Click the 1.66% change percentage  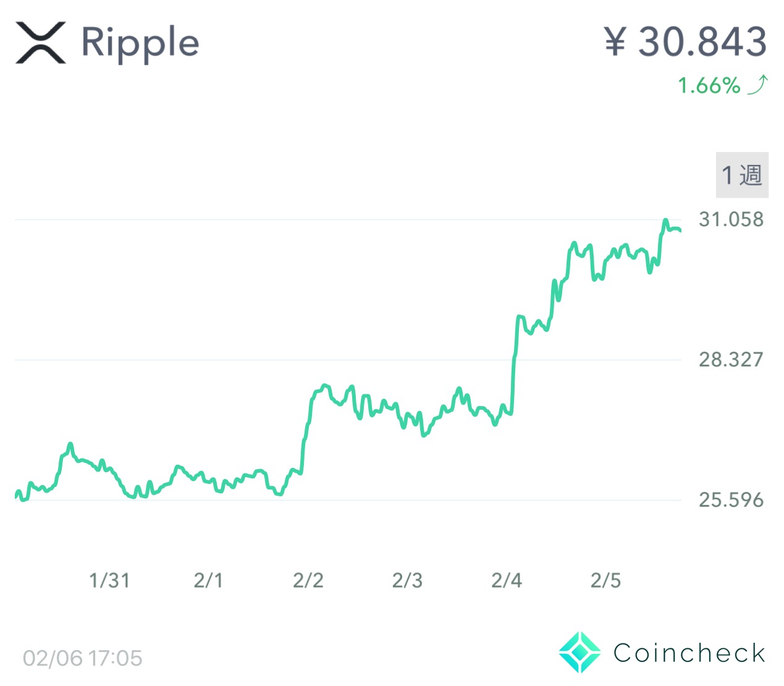(x=709, y=85)
